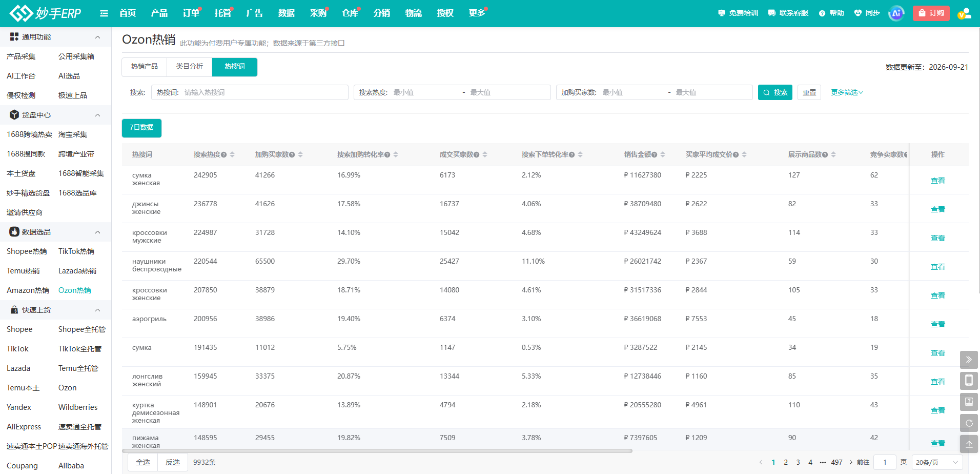
Task: Click the 7日数据 button
Action: tap(141, 128)
